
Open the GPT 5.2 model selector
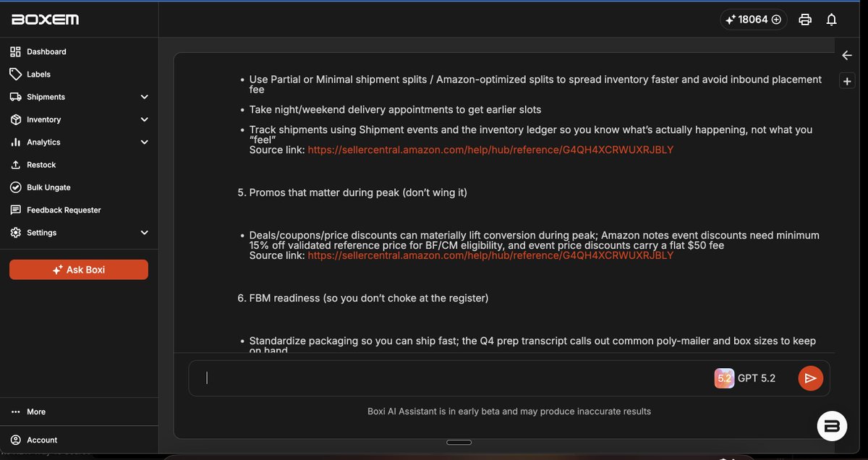[745, 378]
